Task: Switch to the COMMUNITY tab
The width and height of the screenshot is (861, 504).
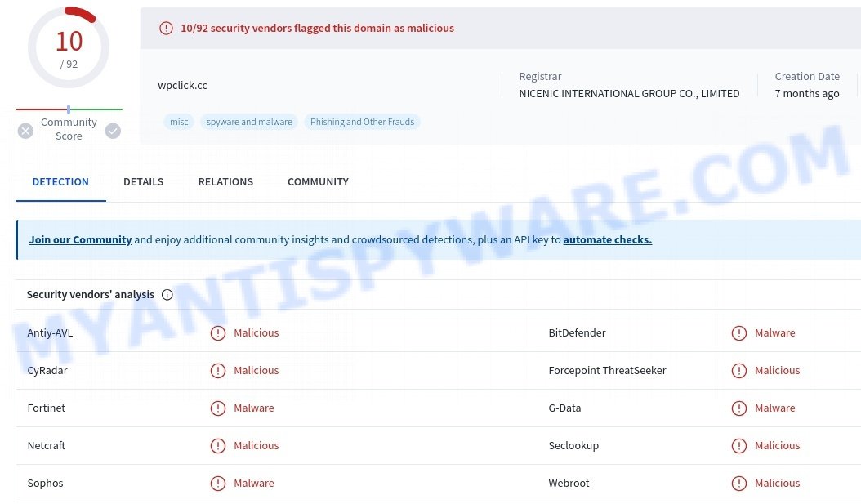Action: pyautogui.click(x=318, y=181)
